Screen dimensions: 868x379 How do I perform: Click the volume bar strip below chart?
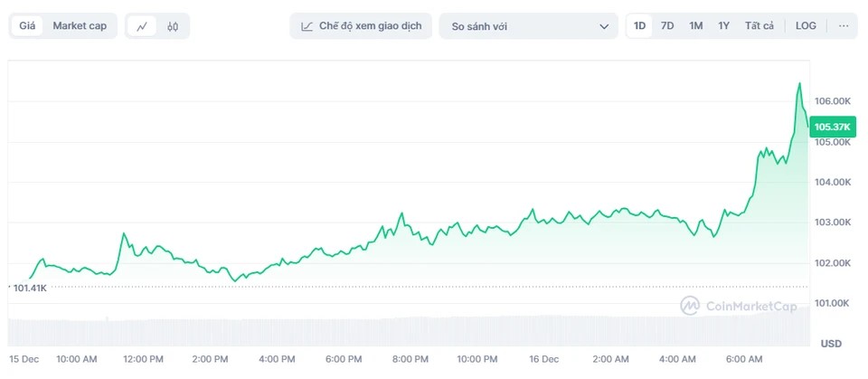coord(407,331)
